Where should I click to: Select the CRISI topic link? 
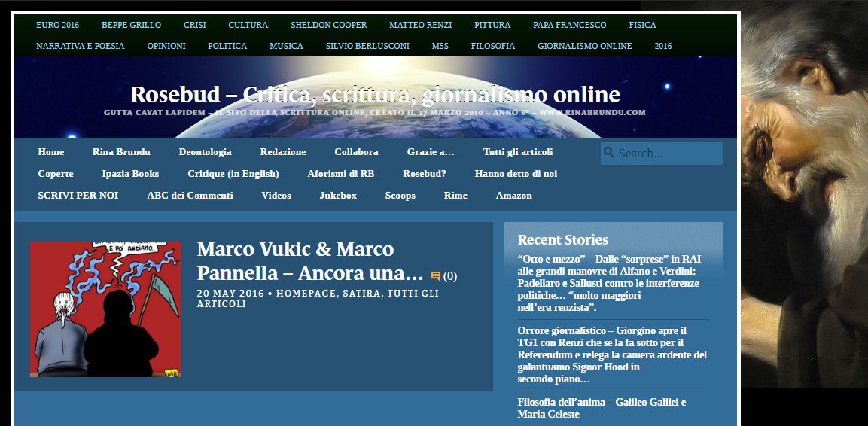195,25
